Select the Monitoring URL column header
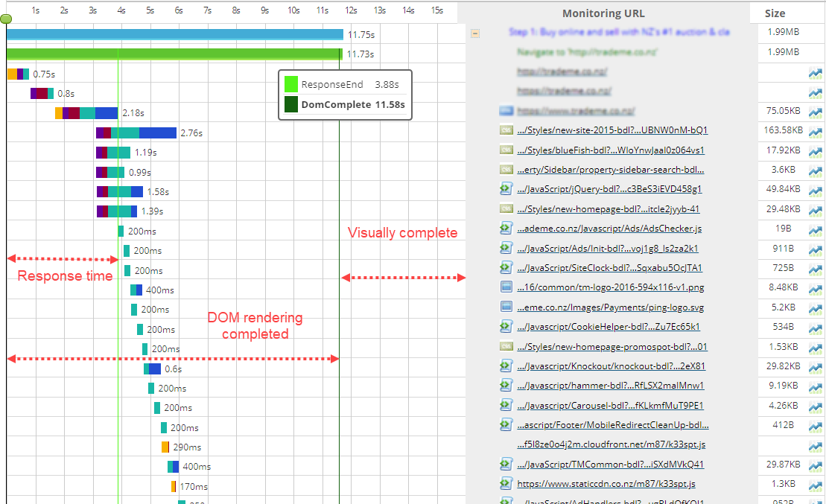 [603, 13]
